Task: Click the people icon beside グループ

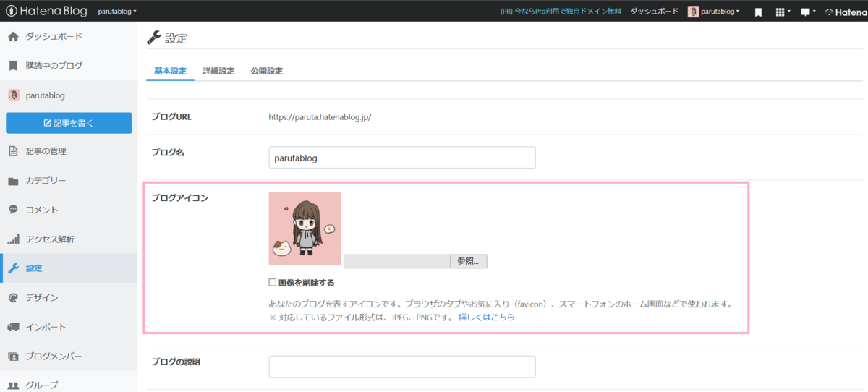Action: pyautogui.click(x=13, y=385)
